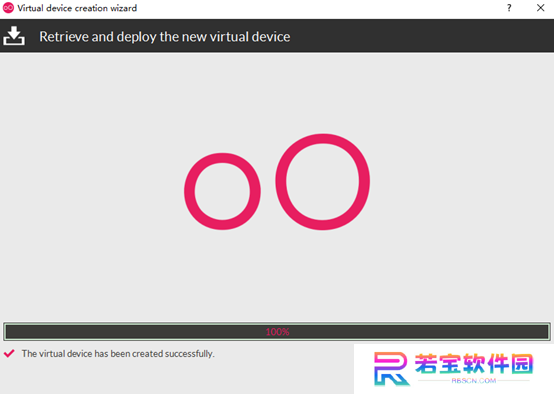This screenshot has height=394, width=554.
Task: Click the 'Virtual device creation wizard' window title
Action: click(x=77, y=8)
